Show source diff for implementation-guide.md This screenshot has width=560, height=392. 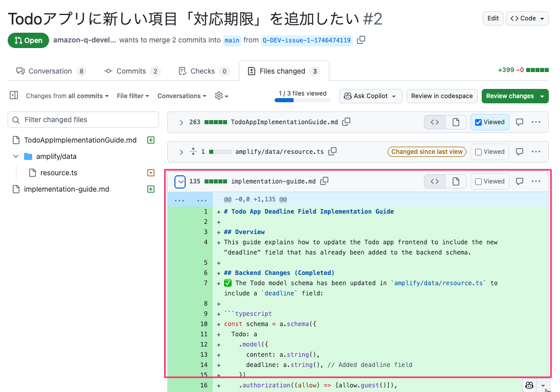pyautogui.click(x=435, y=181)
